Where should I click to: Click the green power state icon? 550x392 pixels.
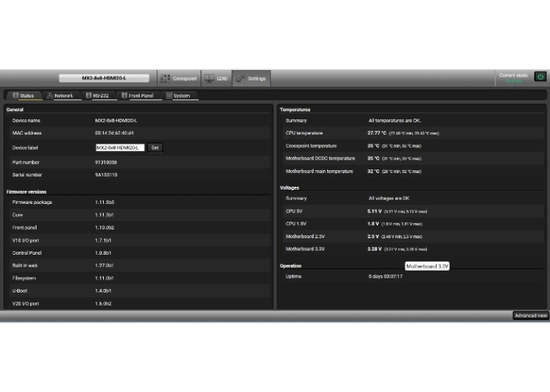click(540, 77)
